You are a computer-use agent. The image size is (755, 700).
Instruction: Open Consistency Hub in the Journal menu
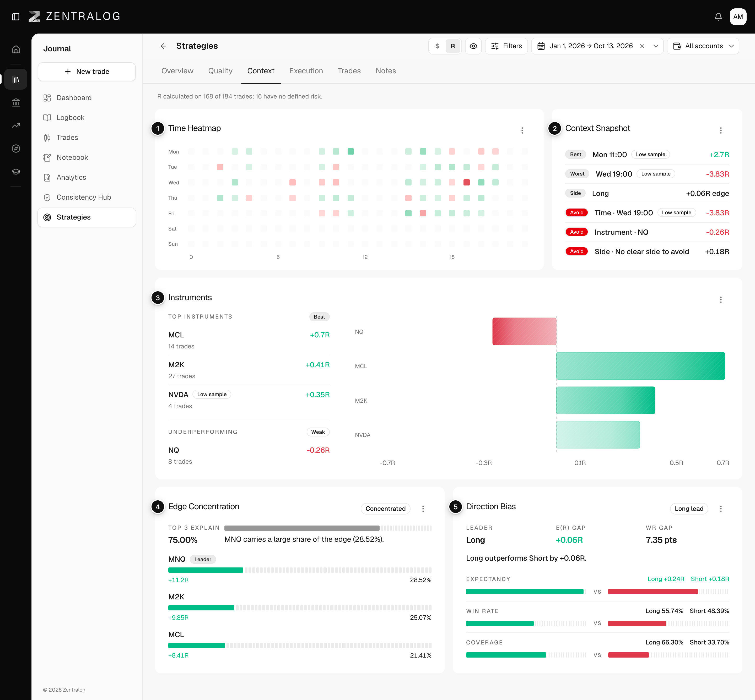pos(87,197)
